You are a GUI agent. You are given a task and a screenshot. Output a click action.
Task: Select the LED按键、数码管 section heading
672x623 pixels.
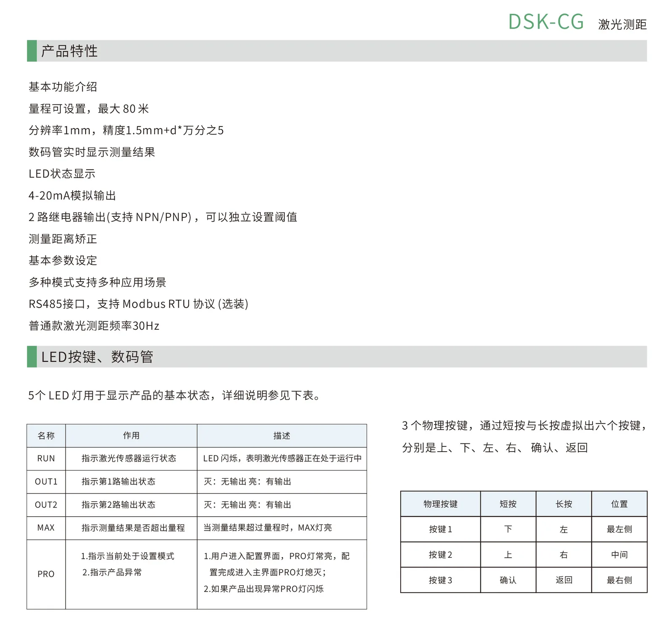(97, 357)
